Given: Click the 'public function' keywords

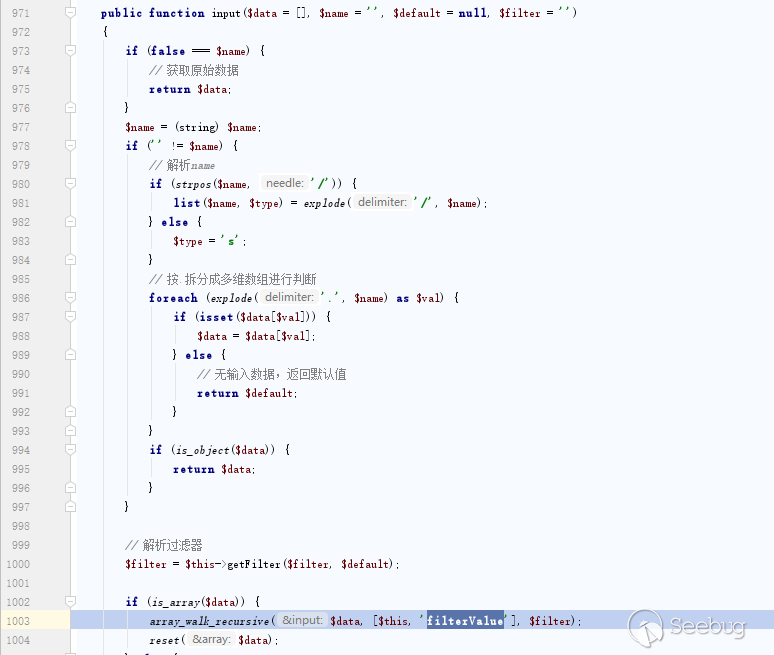Looking at the screenshot, I should [x=153, y=13].
